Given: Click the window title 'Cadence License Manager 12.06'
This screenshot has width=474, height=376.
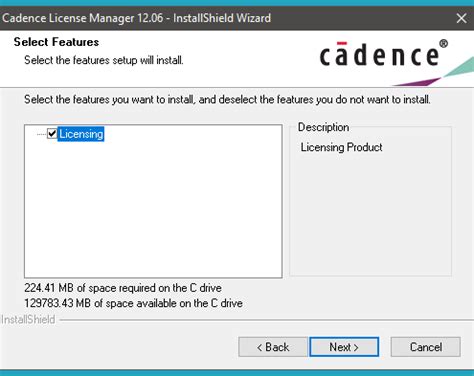Looking at the screenshot, I should (x=83, y=18).
